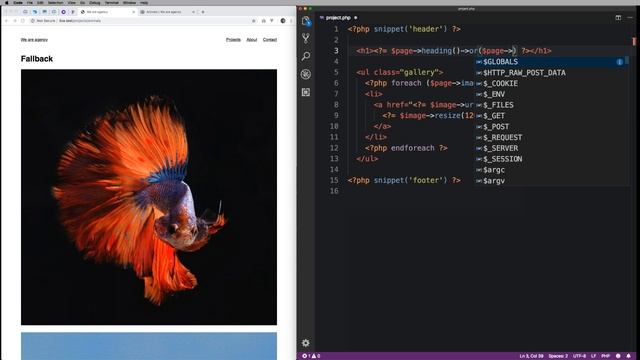This screenshot has width=640, height=360.
Task: Bookmark the page with the star icon
Action: [x=253, y=20]
